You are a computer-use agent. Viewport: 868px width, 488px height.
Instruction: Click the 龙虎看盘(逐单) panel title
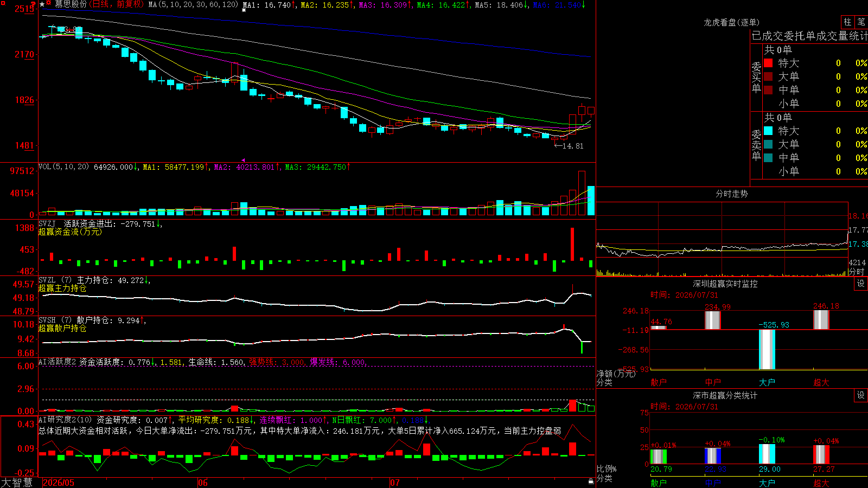click(x=731, y=22)
